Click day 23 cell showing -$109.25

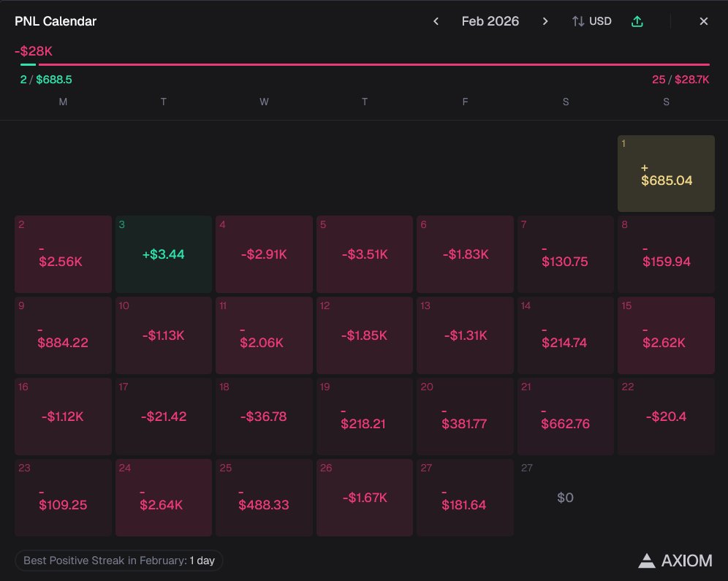click(x=63, y=498)
